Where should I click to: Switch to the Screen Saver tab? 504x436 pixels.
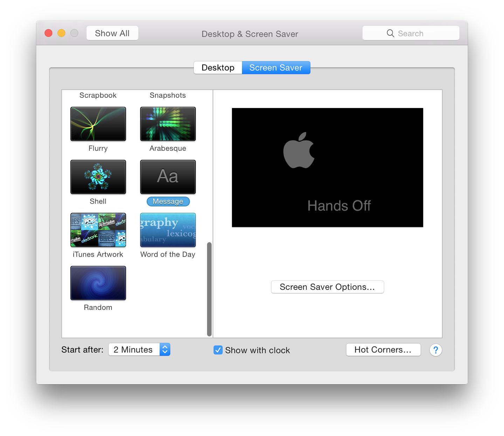276,68
